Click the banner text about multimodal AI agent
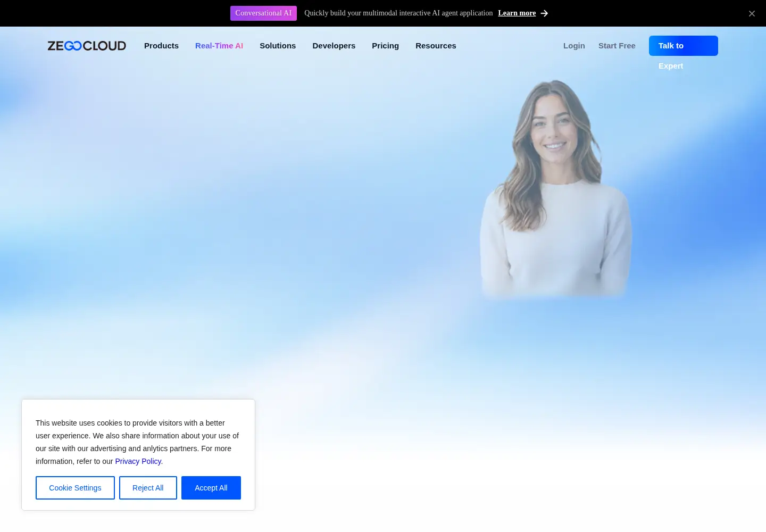The width and height of the screenshot is (766, 532). (398, 13)
